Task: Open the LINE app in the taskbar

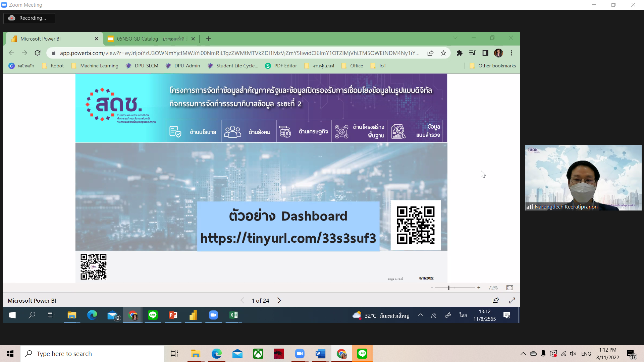Action: (362, 354)
